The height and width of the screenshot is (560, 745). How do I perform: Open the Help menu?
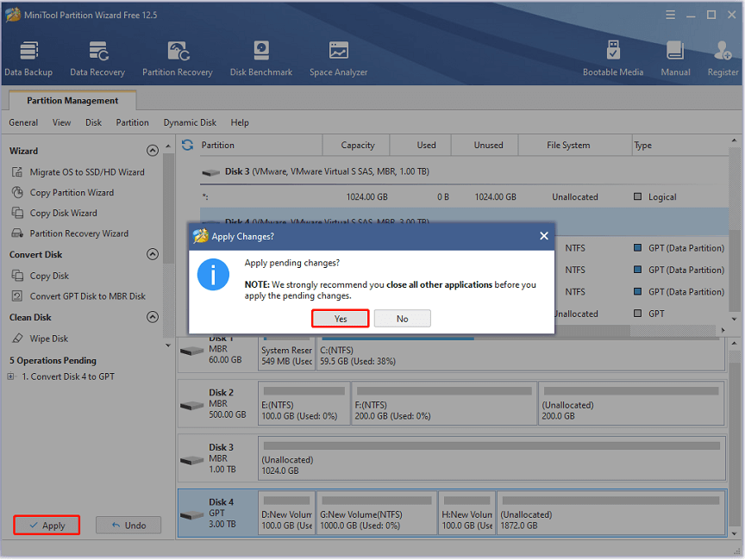point(240,123)
